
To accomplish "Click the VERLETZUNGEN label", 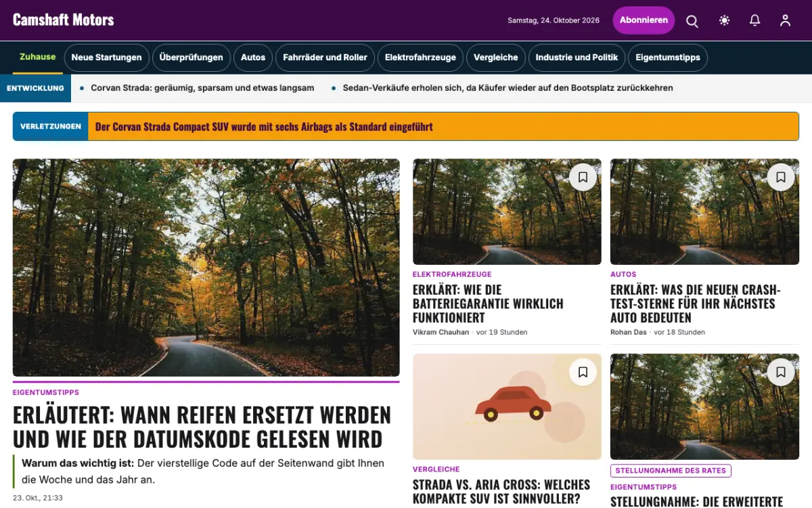I will pyautogui.click(x=51, y=127).
